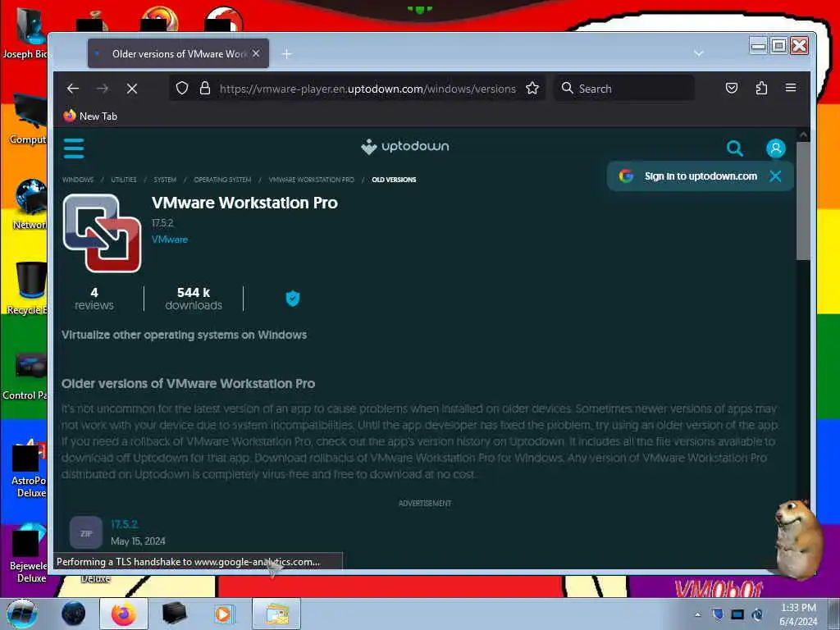The image size is (840, 630).
Task: Open Firefox from the taskbar
Action: [x=124, y=614]
